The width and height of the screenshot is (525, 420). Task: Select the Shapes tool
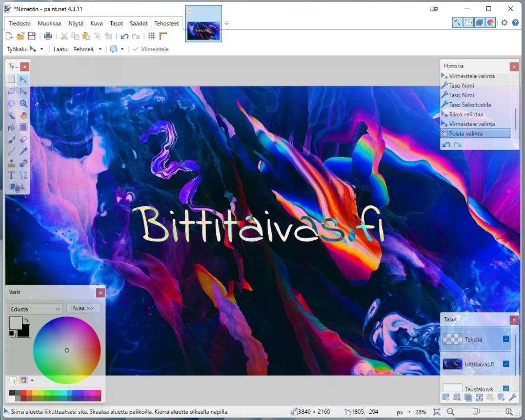click(x=17, y=187)
